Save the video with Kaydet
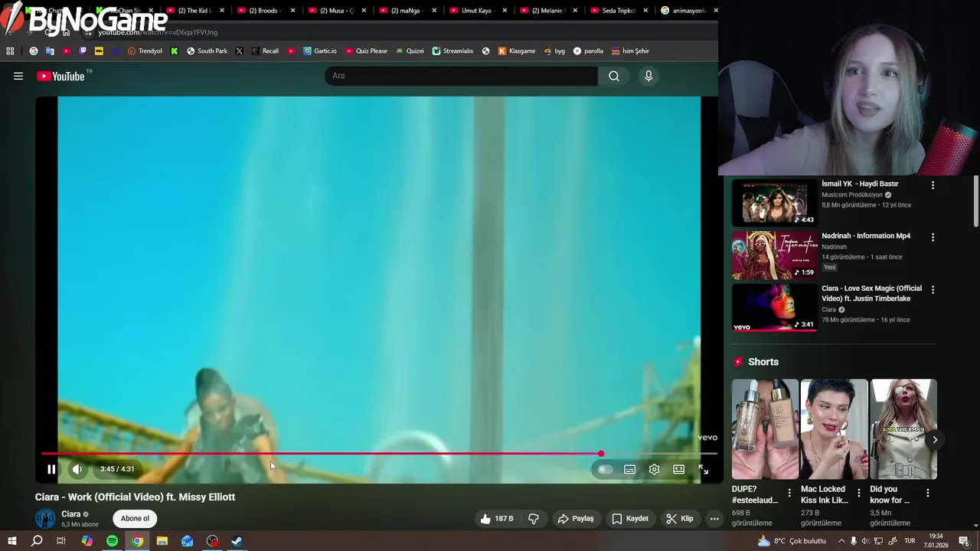Viewport: 980px width, 551px height. coord(630,518)
